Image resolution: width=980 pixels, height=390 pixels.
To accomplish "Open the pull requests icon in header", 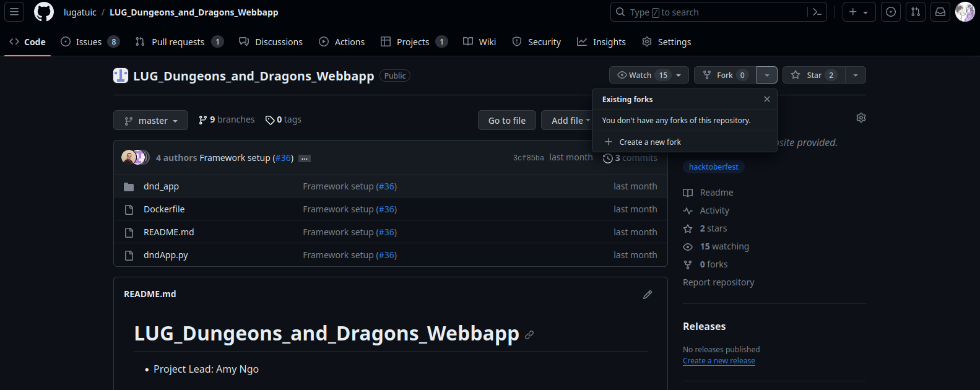I will tap(916, 12).
